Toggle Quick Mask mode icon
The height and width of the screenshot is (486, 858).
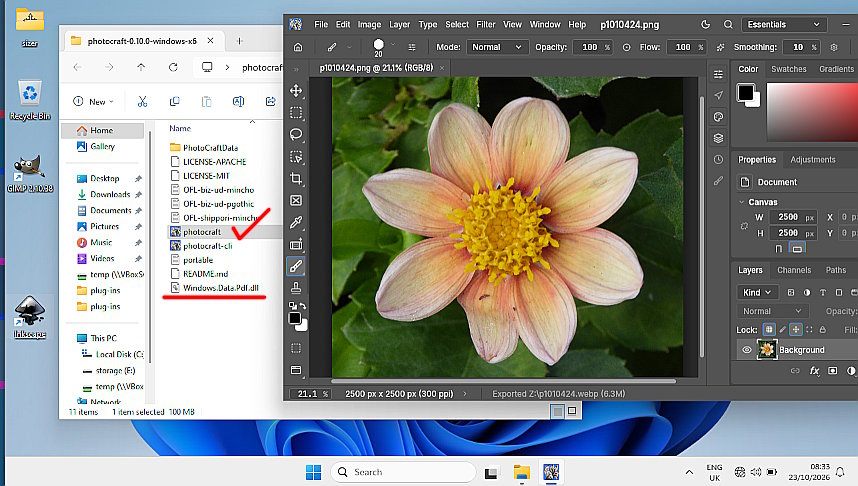[296, 348]
